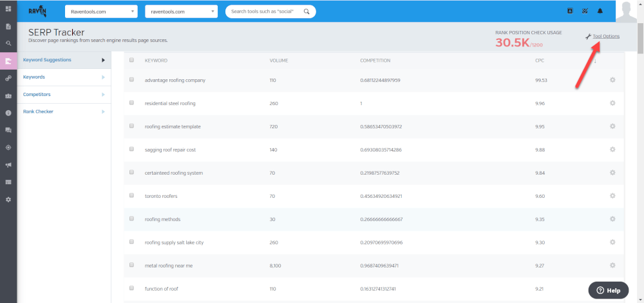
Task: Check the roofing methods checkbox
Action: click(x=132, y=219)
